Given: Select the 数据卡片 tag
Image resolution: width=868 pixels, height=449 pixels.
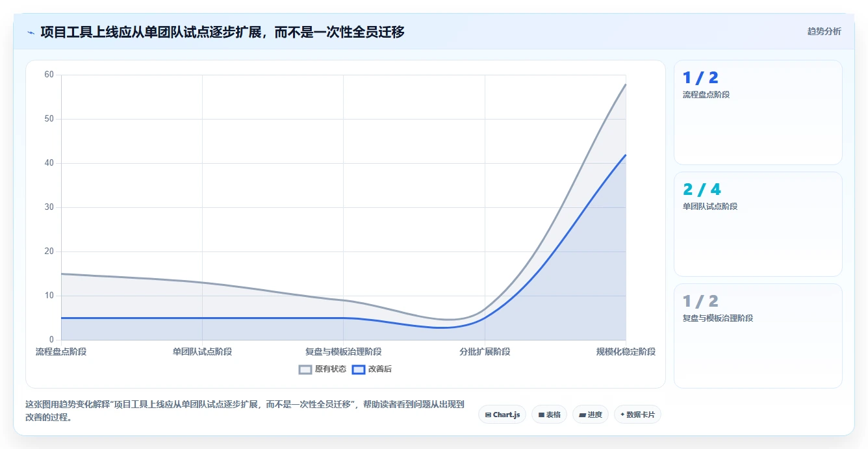Looking at the screenshot, I should (637, 415).
